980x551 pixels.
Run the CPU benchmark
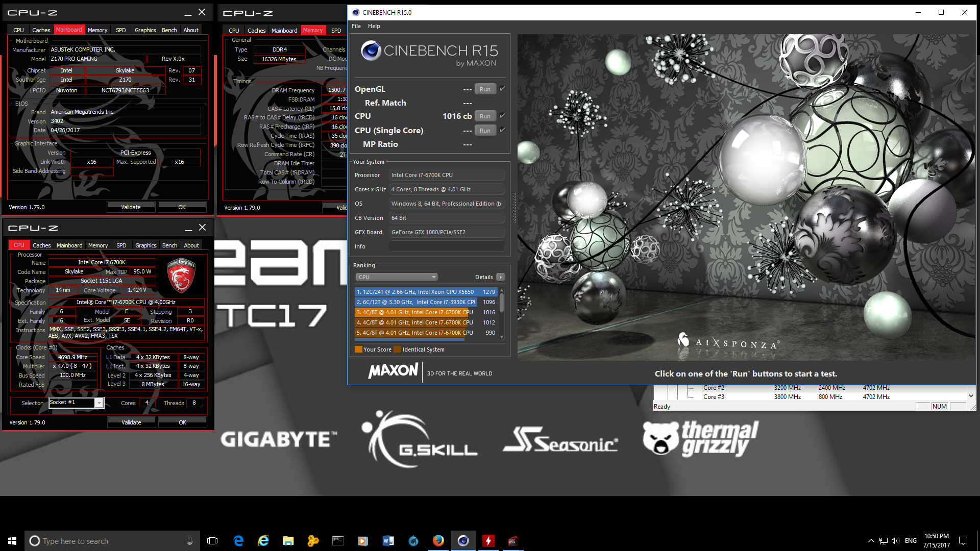pyautogui.click(x=485, y=116)
